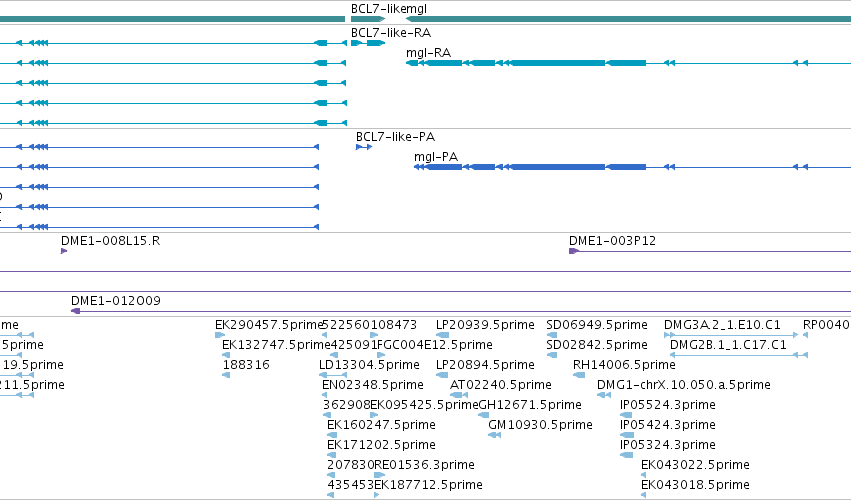The width and height of the screenshot is (851, 500).
Task: Click the EK043018.5prime EST label
Action: 695,485
